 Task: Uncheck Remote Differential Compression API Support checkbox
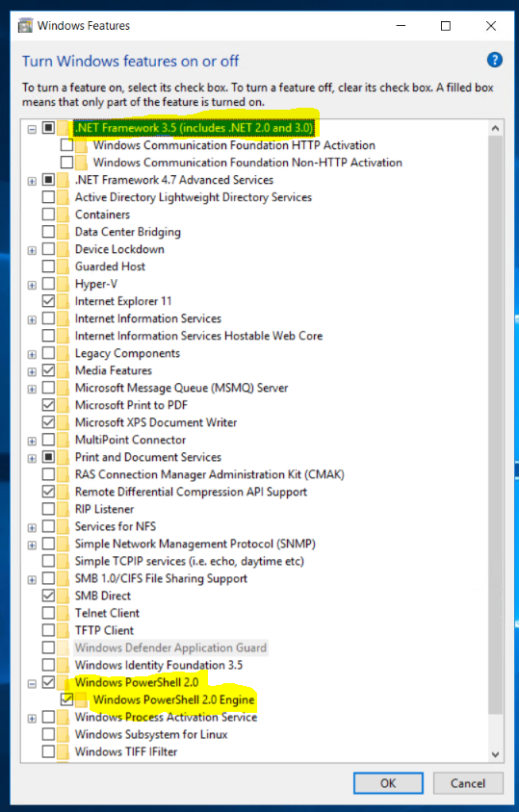tap(48, 492)
